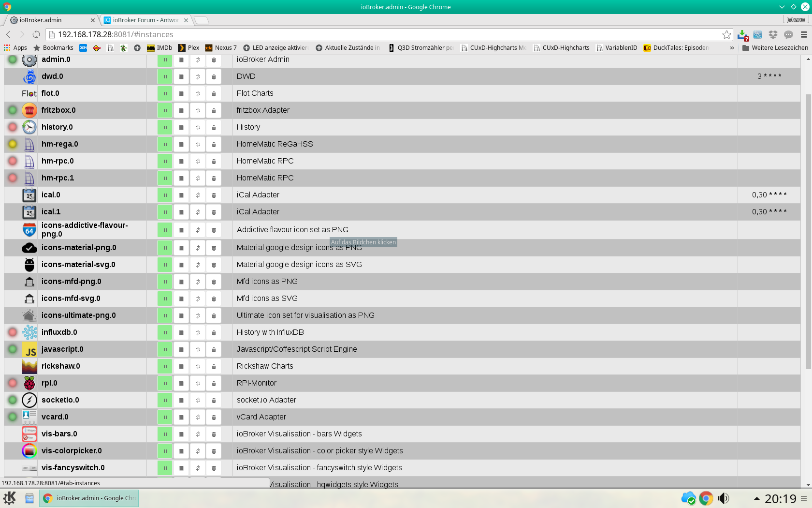Reload the socketio.0 instance
This screenshot has width=812, height=508.
click(x=198, y=400)
